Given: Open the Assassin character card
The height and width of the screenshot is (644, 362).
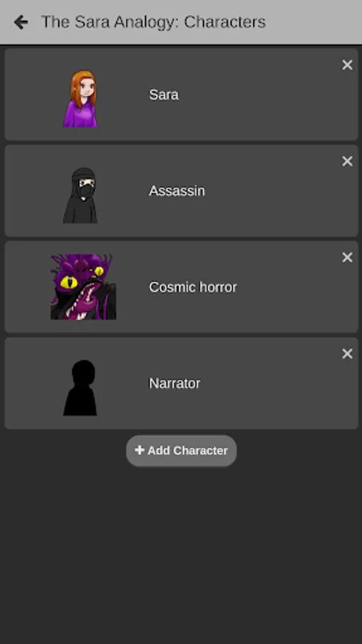Looking at the screenshot, I should 181,190.
